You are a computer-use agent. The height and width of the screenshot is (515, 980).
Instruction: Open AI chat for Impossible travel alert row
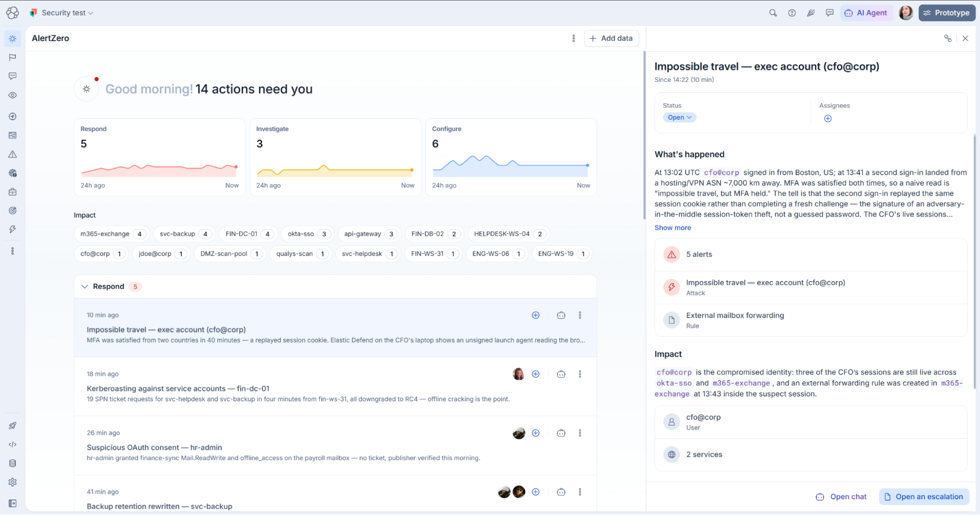561,316
